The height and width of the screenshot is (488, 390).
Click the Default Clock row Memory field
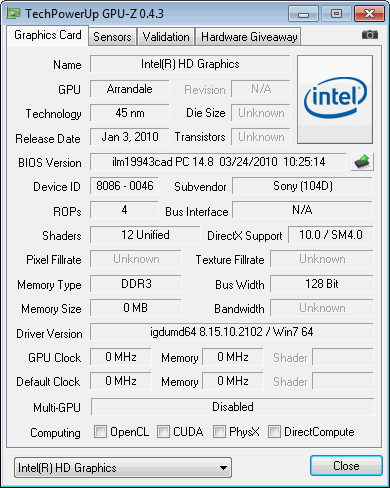(233, 381)
